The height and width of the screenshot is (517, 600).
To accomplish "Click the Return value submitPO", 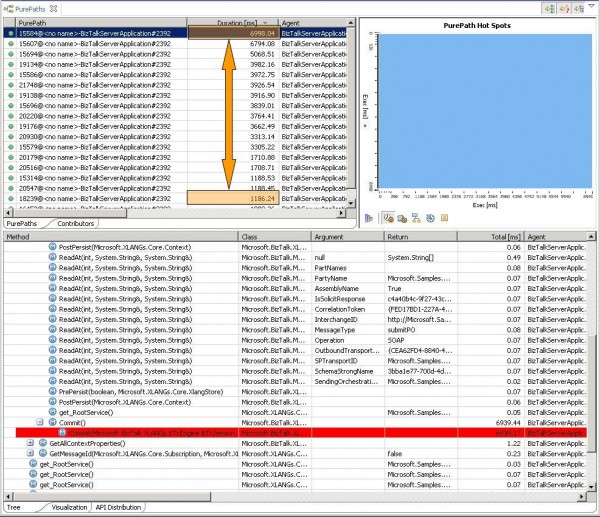I will [401, 330].
